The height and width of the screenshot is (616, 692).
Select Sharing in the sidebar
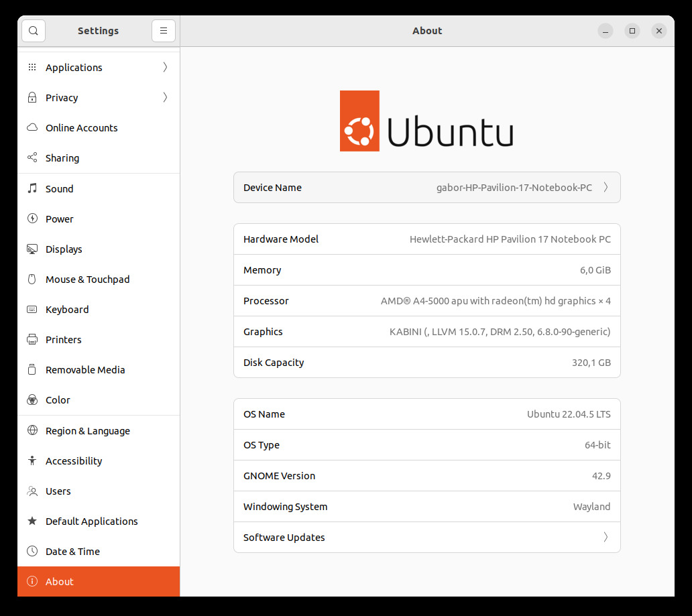[99, 158]
